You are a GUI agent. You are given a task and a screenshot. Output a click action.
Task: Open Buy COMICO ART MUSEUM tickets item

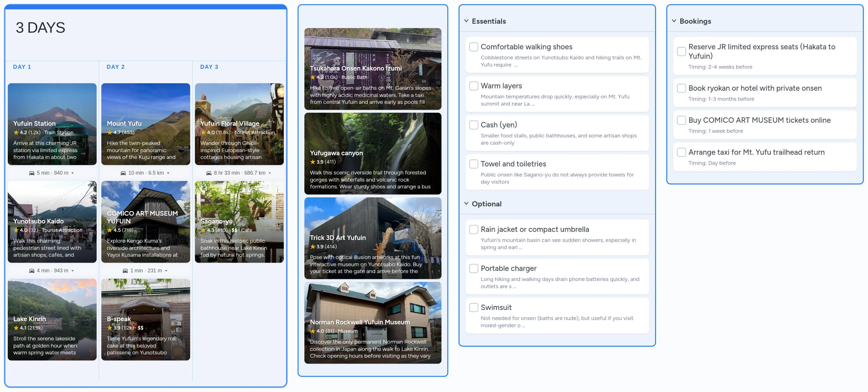click(x=759, y=120)
